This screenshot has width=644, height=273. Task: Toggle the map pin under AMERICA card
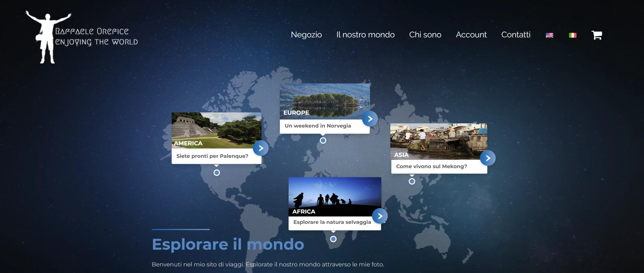coord(216,173)
